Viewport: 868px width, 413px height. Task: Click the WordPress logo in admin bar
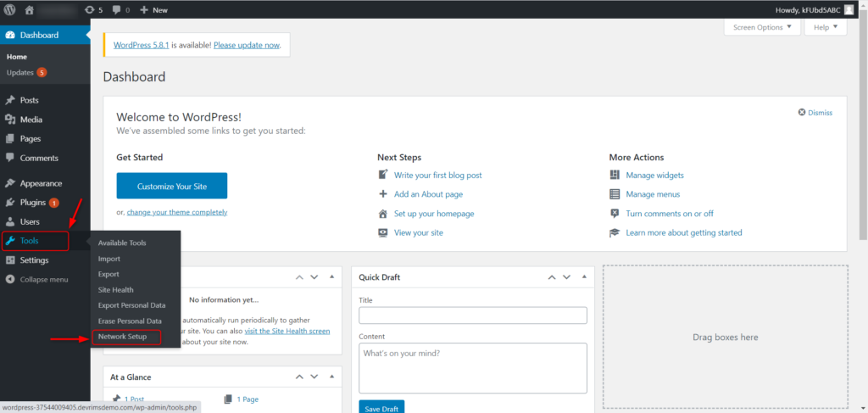[10, 9]
